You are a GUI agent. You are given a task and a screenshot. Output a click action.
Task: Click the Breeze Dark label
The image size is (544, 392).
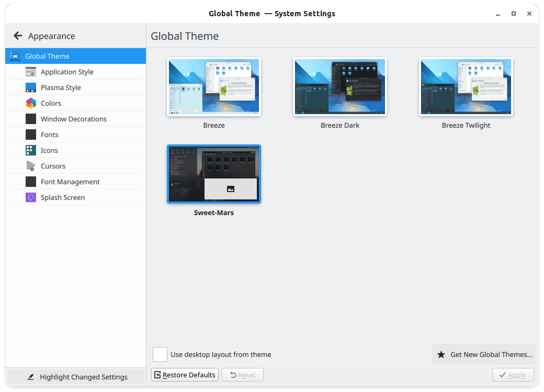[339, 125]
